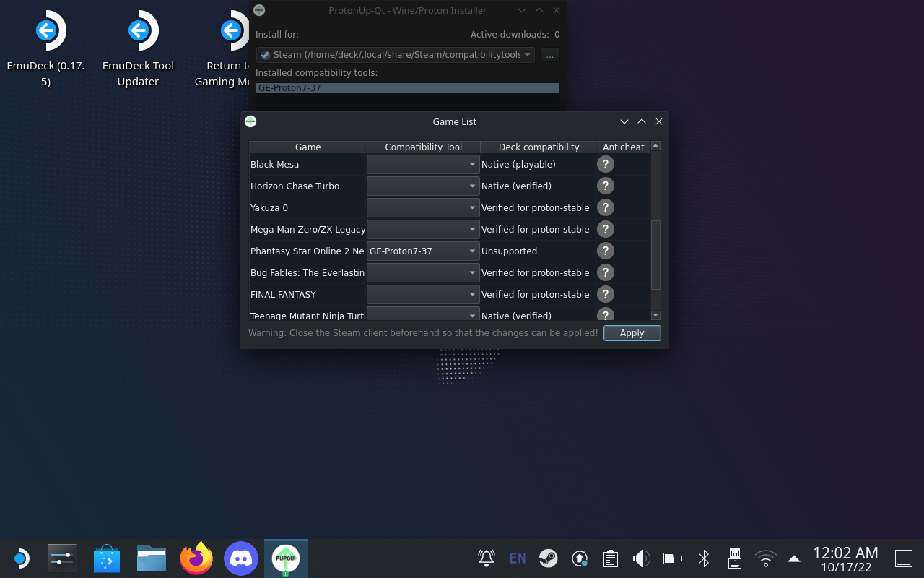Image resolution: width=924 pixels, height=578 pixels.
Task: Select the Bug Fables game name
Action: click(308, 273)
